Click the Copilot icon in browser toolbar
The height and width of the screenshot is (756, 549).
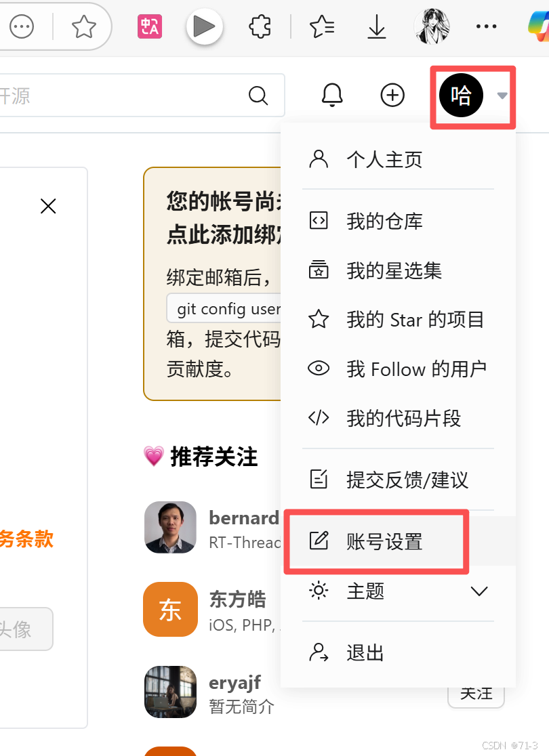point(540,26)
